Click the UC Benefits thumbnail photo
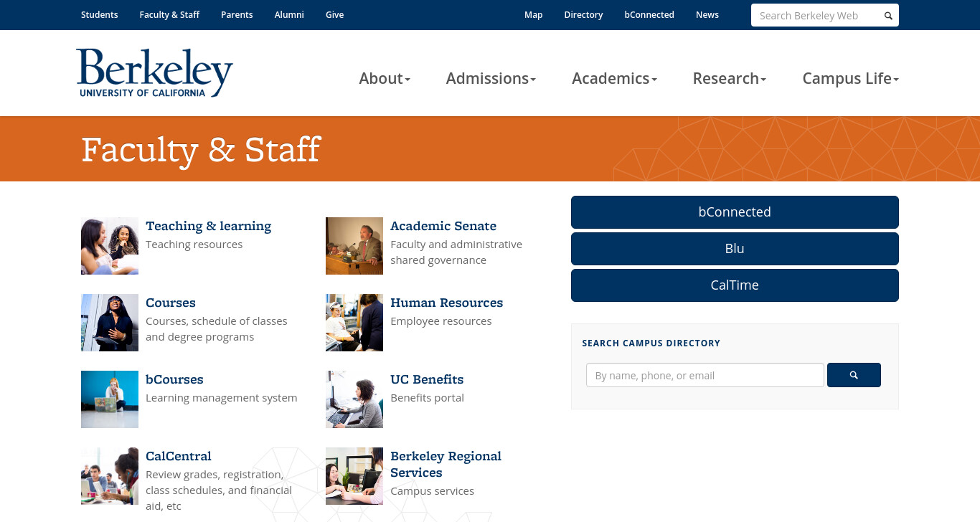 (354, 399)
